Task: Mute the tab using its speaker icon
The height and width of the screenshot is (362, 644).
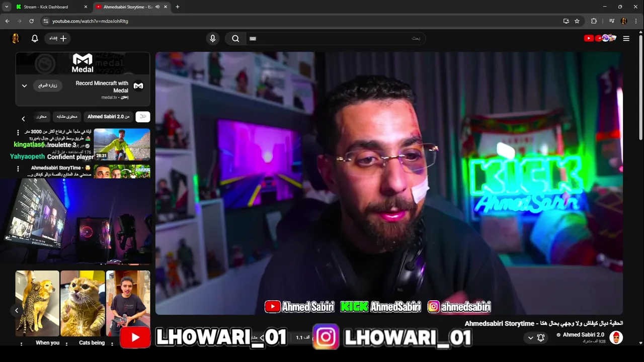Action: tap(157, 7)
